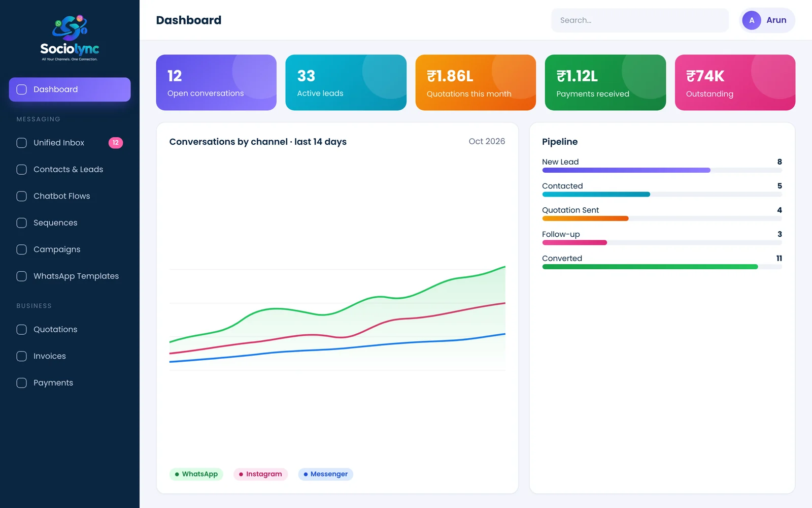The height and width of the screenshot is (508, 812).
Task: Click the Invoices icon
Action: [22, 356]
